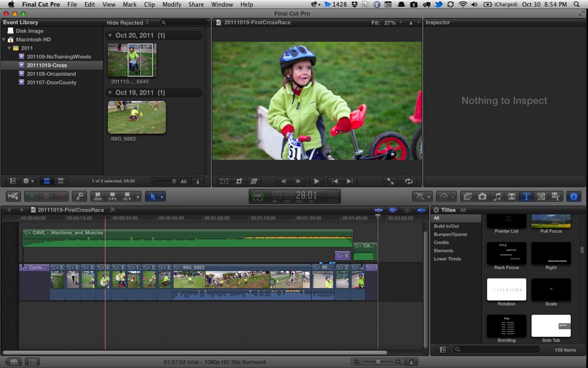
Task: Collapse the 2011 folder in Event Library
Action: tap(9, 48)
